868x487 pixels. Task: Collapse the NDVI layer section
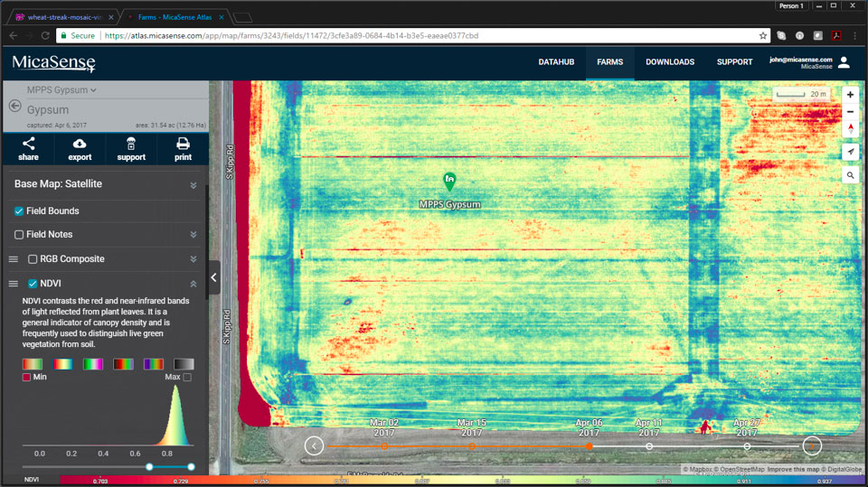tap(193, 284)
